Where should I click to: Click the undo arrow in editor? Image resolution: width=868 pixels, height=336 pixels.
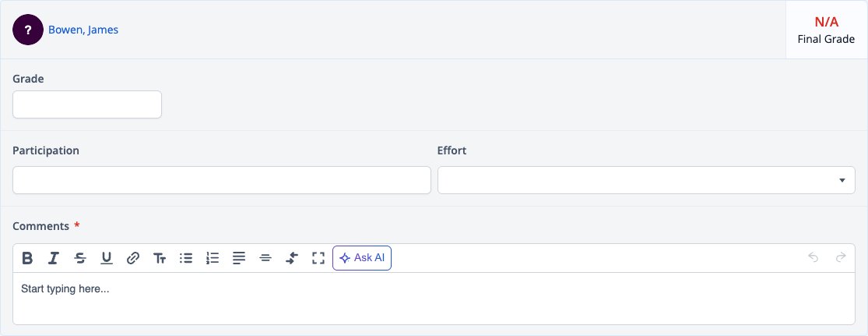pyautogui.click(x=813, y=257)
